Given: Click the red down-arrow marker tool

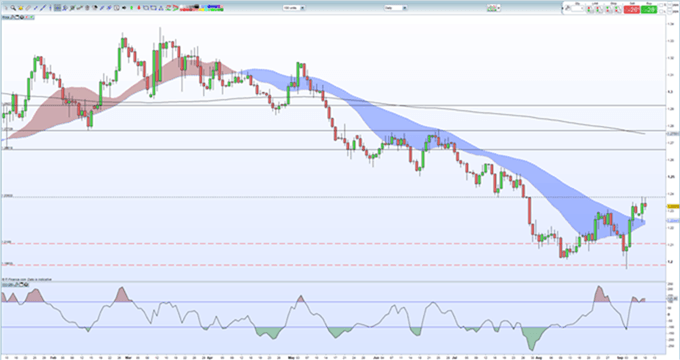Looking at the screenshot, I should pos(139,8).
